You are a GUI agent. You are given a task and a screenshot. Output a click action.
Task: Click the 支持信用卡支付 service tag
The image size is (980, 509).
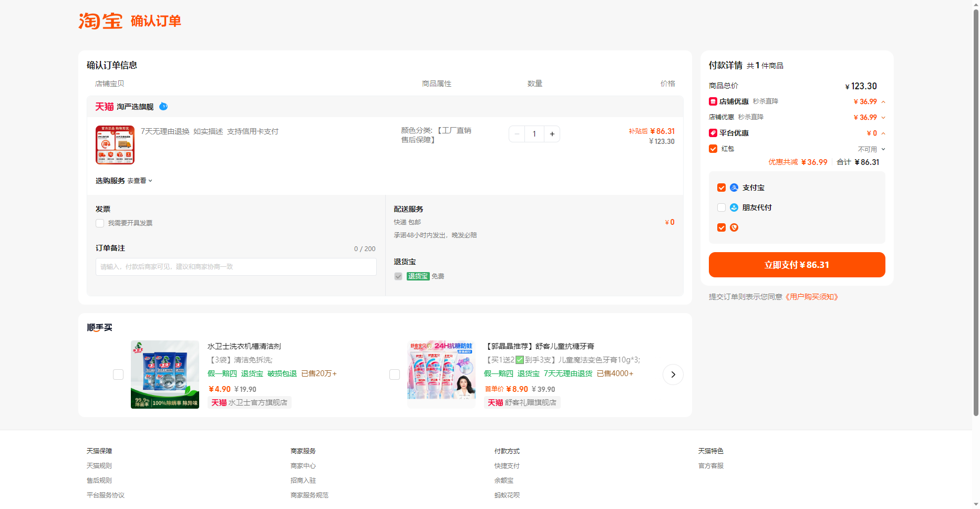tap(253, 131)
